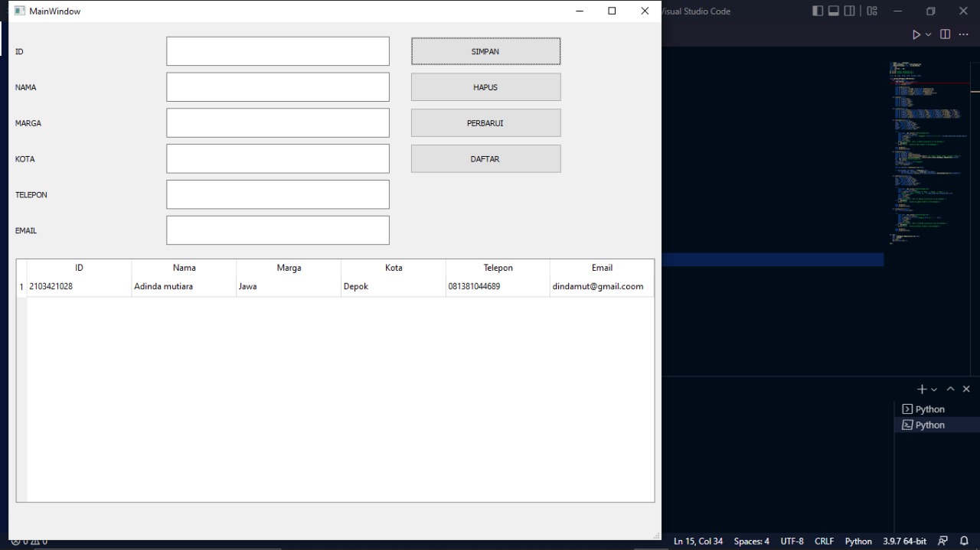The image size is (980, 550).
Task: Open the editor More Actions ellipsis icon
Action: (x=963, y=34)
